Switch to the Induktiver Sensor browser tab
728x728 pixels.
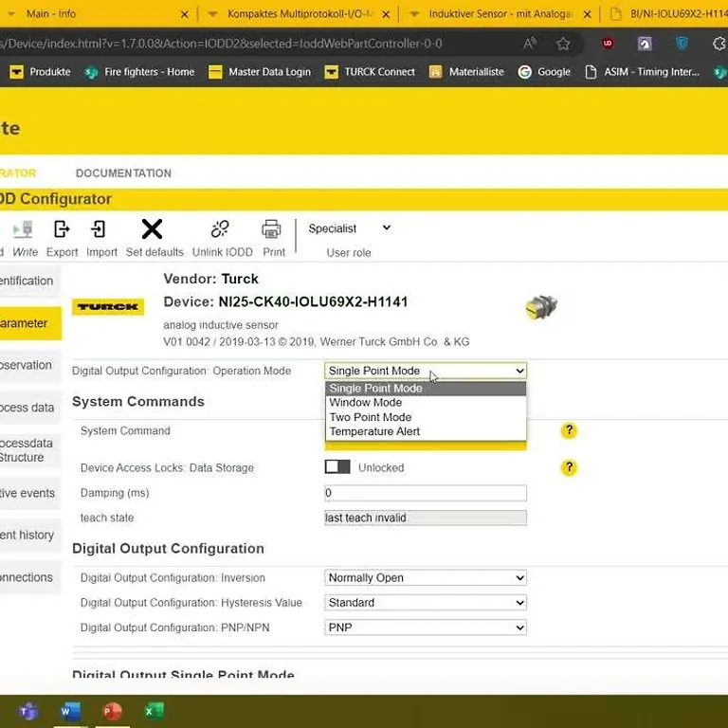(500, 14)
